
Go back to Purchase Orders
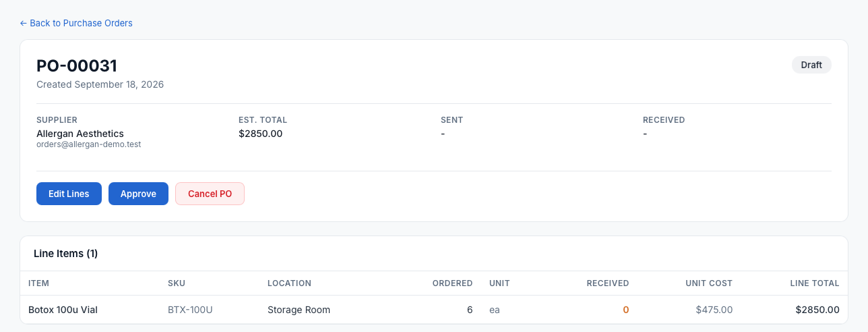pos(76,23)
